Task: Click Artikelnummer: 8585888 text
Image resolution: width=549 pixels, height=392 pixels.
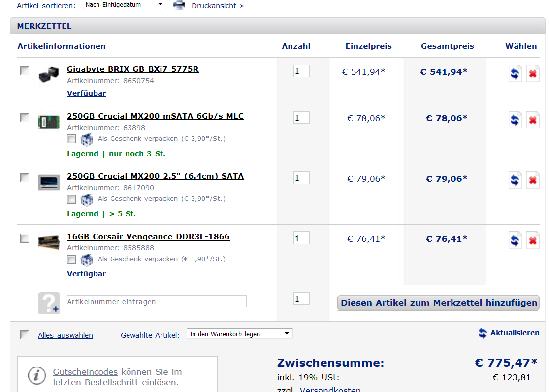Action: pos(110,248)
